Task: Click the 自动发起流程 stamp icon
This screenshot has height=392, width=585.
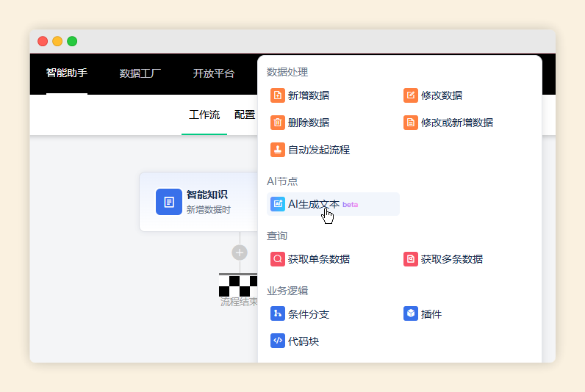Action: point(277,150)
